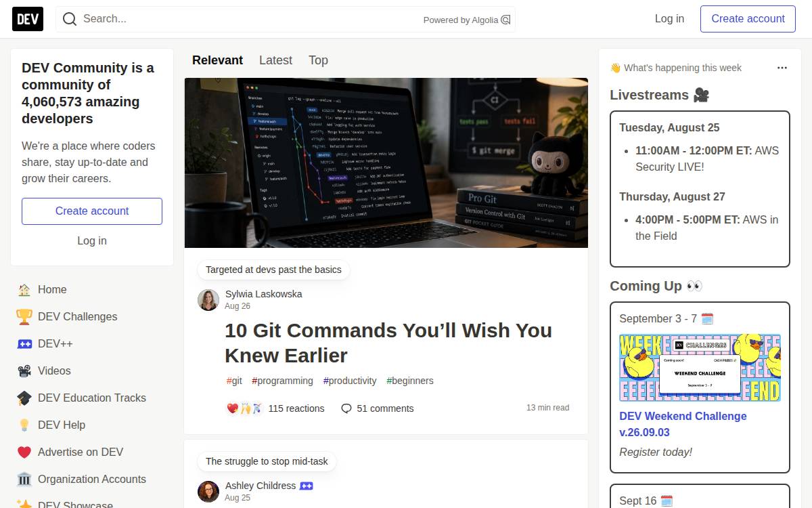Open Home in the sidebar
Viewport: 812px width, 508px height.
tap(92, 290)
